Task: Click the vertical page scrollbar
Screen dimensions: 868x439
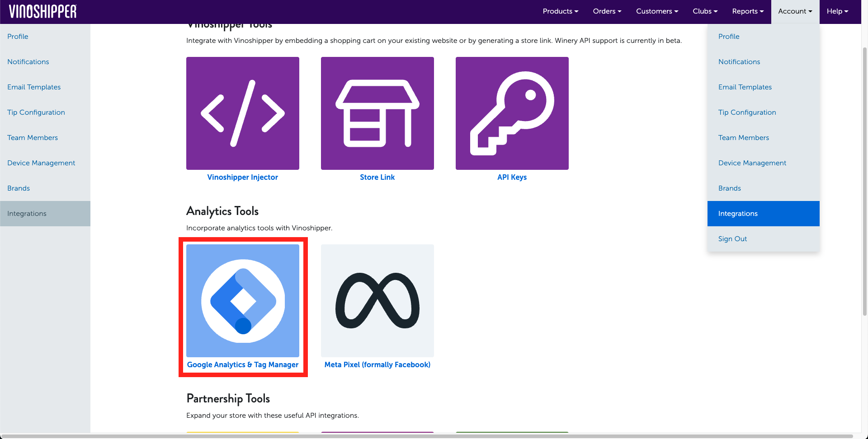Action: [865, 181]
